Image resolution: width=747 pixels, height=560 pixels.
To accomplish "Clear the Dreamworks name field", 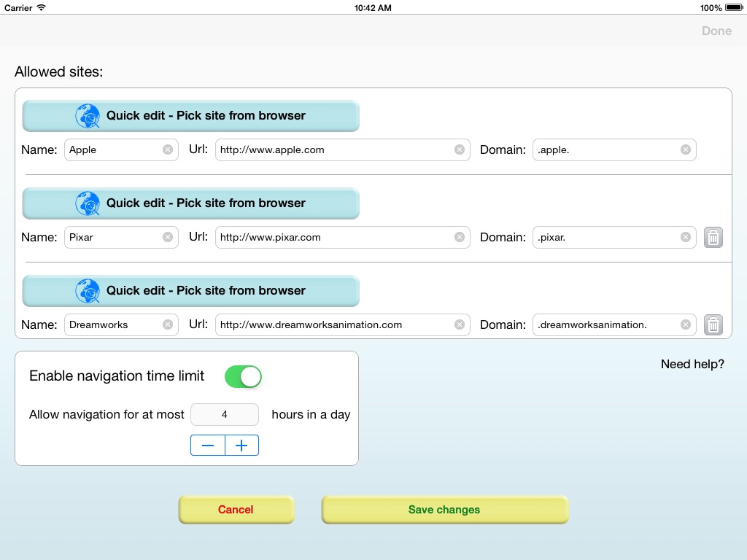I will [x=168, y=324].
